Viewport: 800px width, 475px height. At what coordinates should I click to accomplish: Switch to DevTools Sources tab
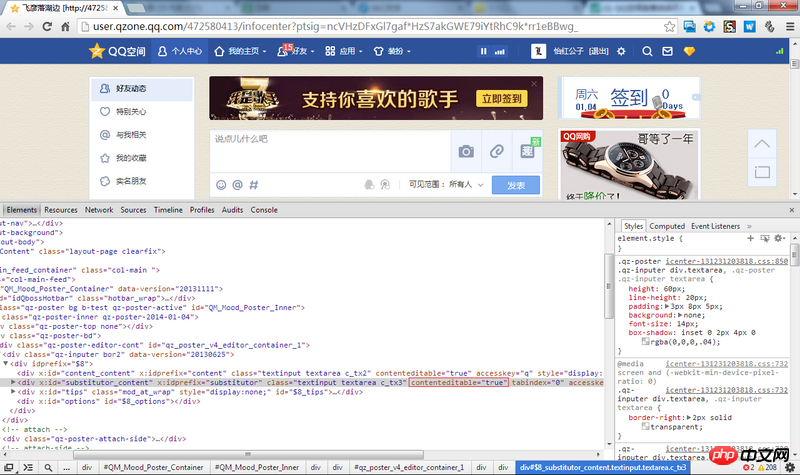133,210
